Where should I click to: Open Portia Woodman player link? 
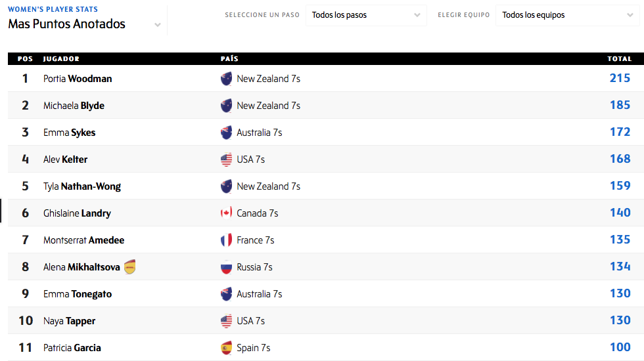click(x=78, y=79)
